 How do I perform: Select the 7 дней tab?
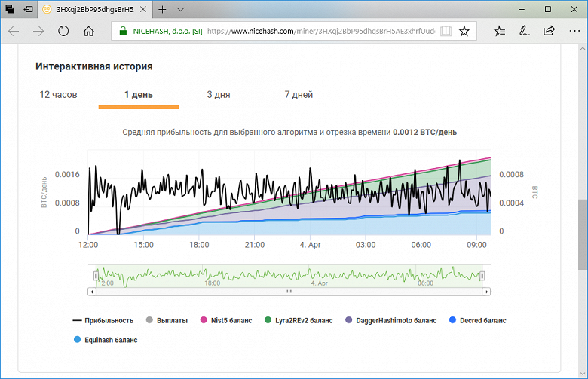point(299,94)
